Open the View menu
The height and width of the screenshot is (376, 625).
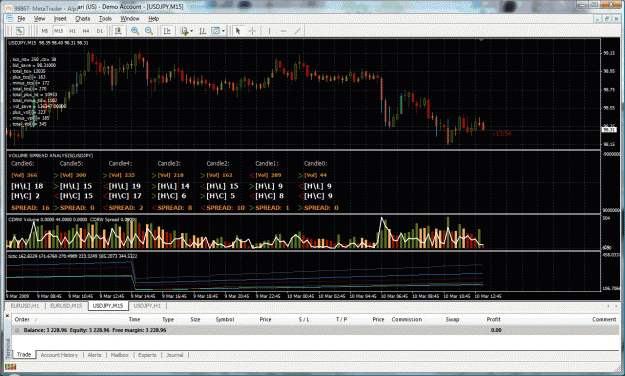tap(39, 19)
